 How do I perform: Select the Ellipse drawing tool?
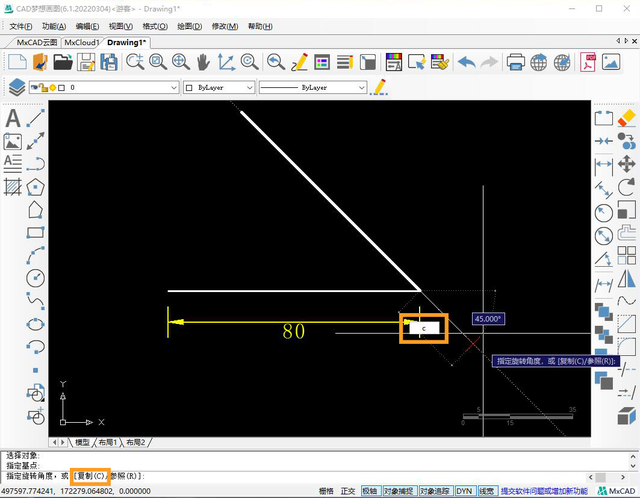[36, 324]
